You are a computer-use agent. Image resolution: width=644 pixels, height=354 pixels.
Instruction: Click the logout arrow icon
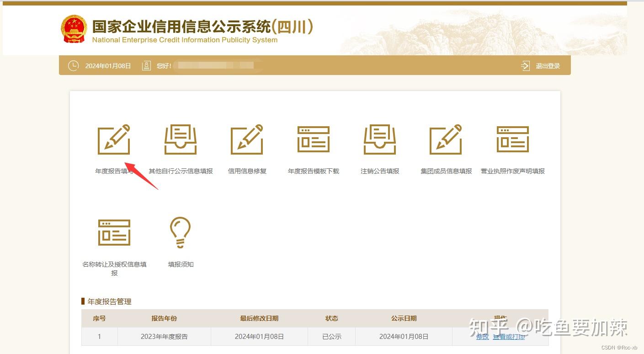tap(525, 65)
